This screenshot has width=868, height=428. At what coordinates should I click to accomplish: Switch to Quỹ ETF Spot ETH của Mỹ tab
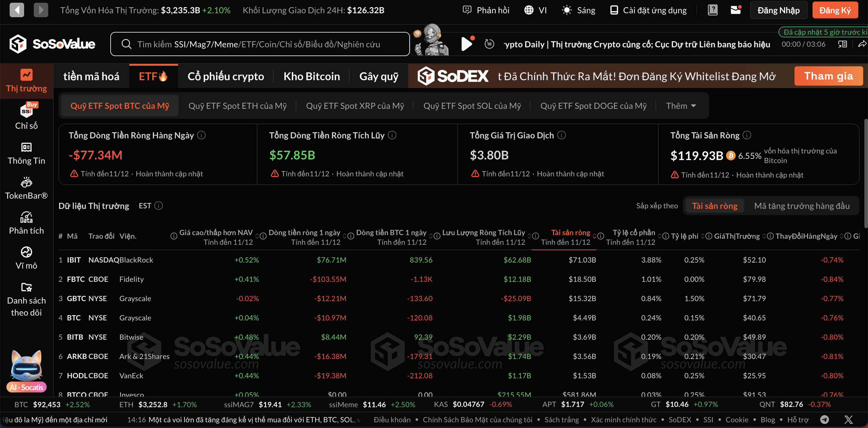pos(237,106)
